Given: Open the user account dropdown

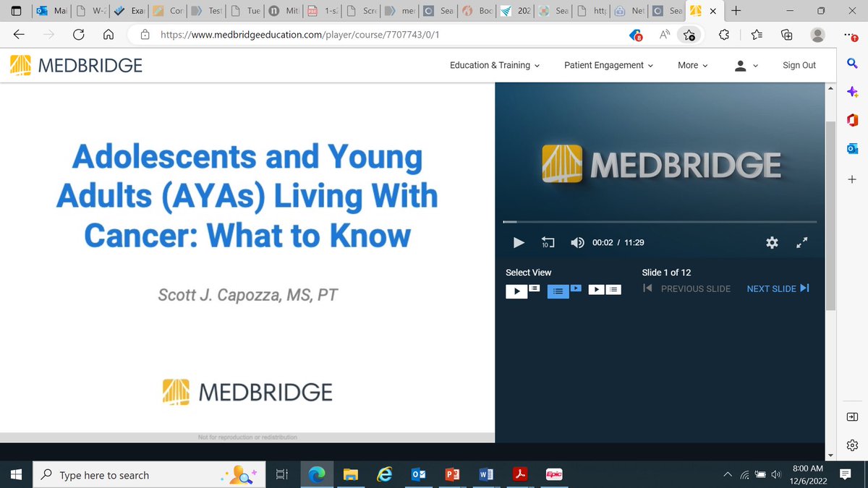Looking at the screenshot, I should (x=746, y=65).
